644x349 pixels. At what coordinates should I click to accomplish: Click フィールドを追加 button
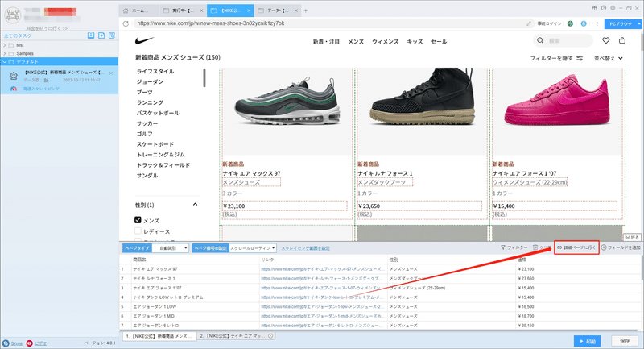click(x=621, y=247)
